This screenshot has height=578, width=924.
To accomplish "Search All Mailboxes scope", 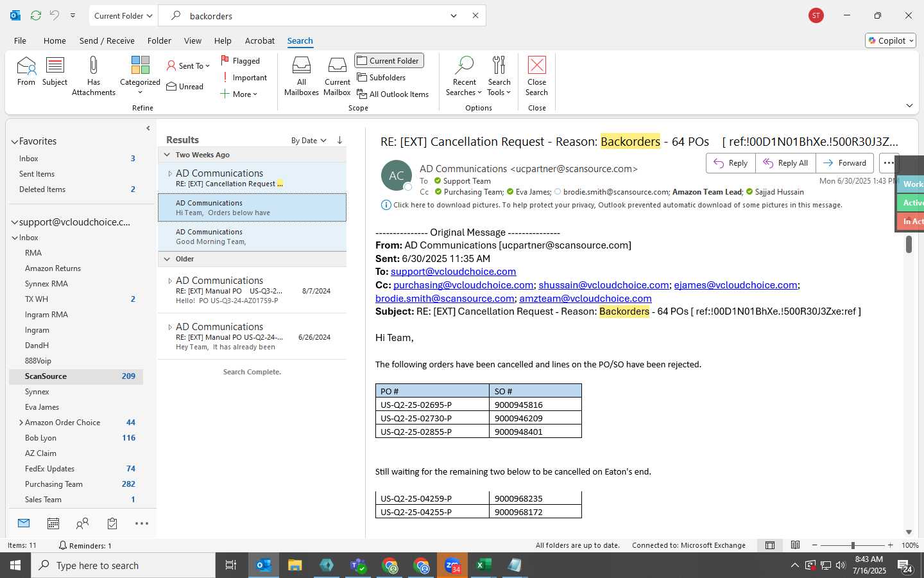I will (301, 76).
